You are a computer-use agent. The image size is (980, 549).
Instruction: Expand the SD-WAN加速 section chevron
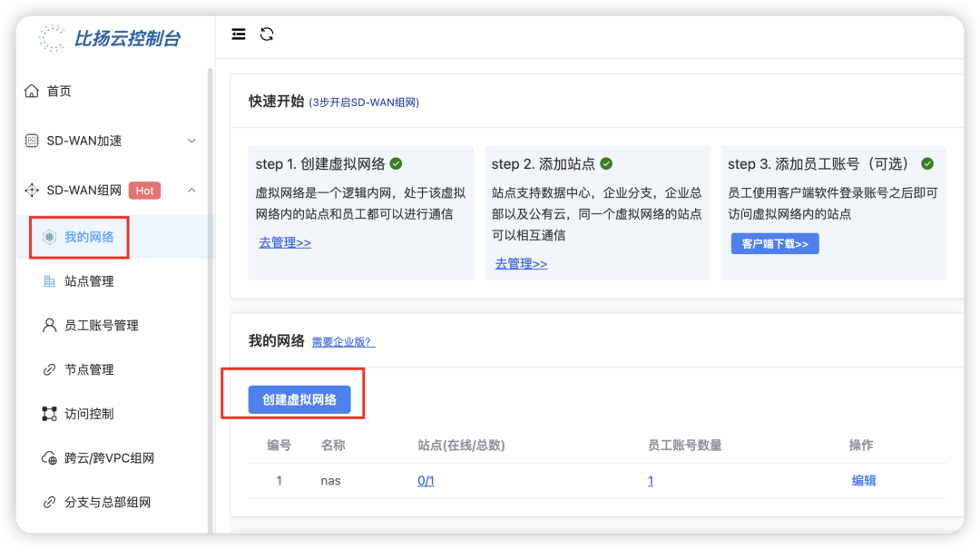(x=191, y=140)
